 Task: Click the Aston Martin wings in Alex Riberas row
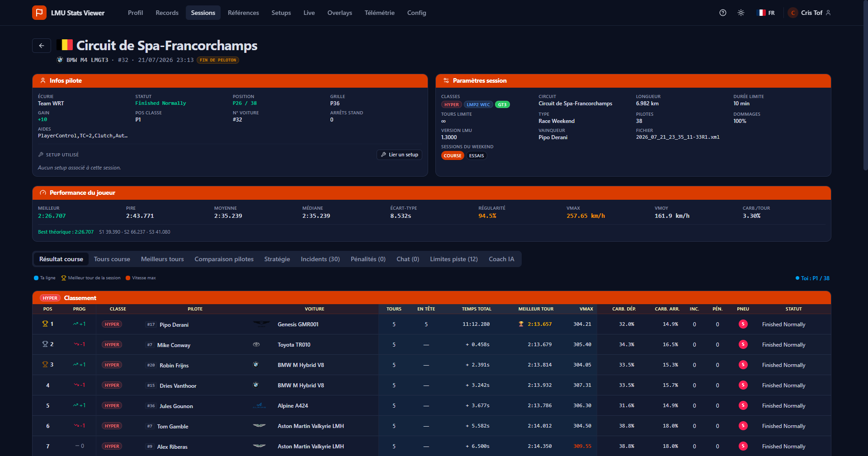pos(259,446)
